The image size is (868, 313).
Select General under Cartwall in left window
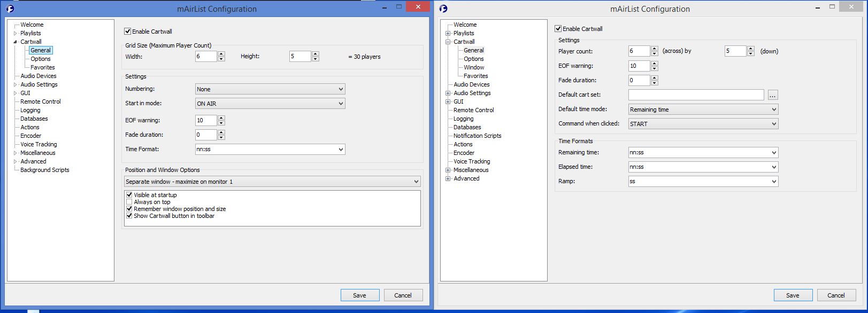41,50
